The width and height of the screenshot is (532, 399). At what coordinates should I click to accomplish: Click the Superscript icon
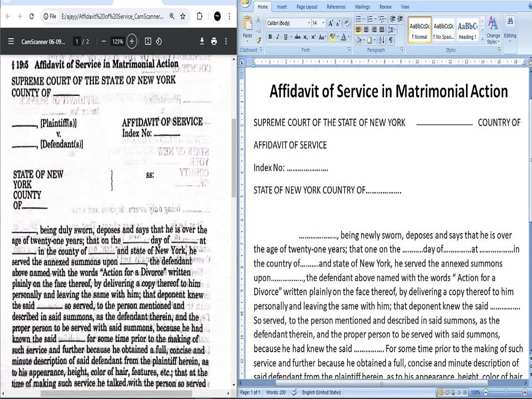(x=313, y=37)
